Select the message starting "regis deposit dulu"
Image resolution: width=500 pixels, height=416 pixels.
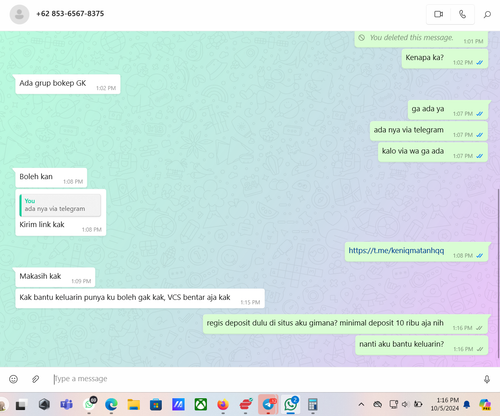[345, 324]
